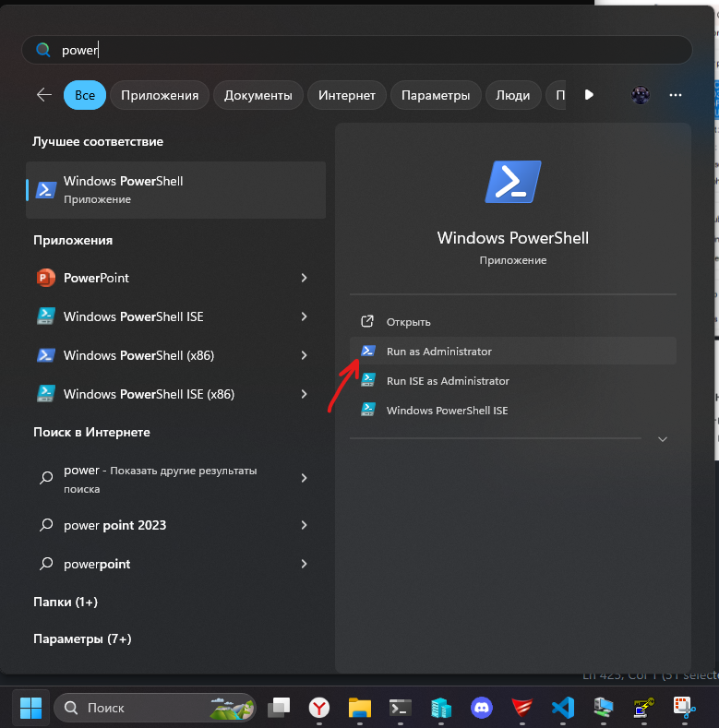Click the search magnifier icon in search bar
This screenshot has height=728, width=719.
point(43,50)
